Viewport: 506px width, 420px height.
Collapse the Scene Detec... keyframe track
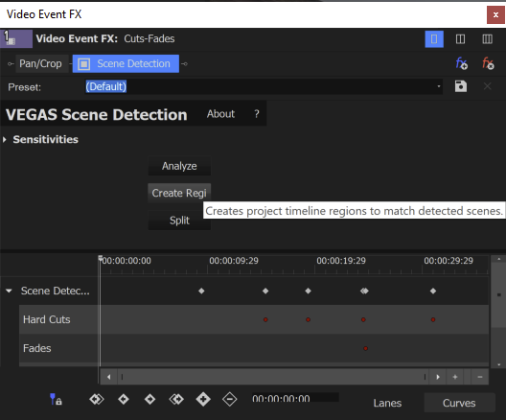coord(9,291)
